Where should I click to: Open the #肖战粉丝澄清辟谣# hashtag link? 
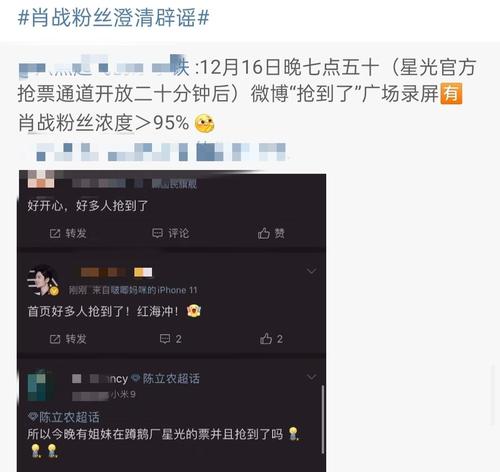pyautogui.click(x=113, y=17)
